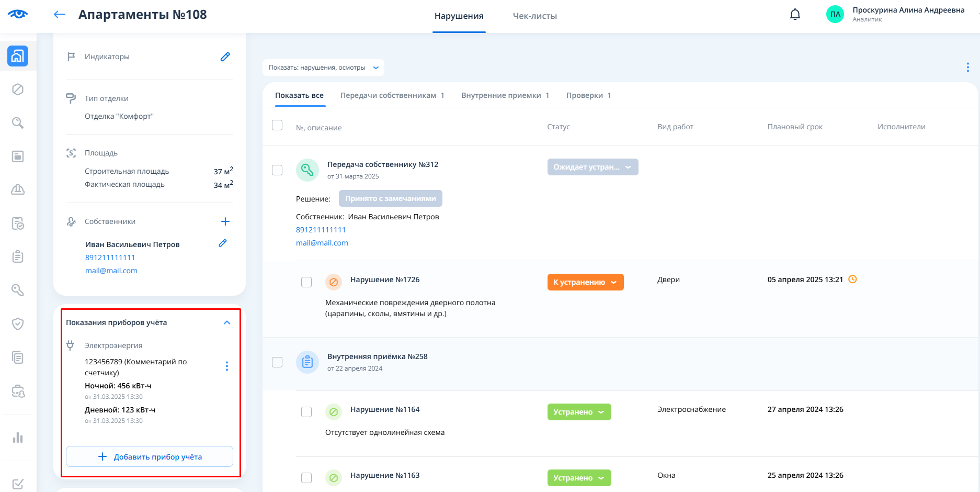The height and width of the screenshot is (492, 980).
Task: Click the mail@mail.com link in owner panel
Action: 111,271
